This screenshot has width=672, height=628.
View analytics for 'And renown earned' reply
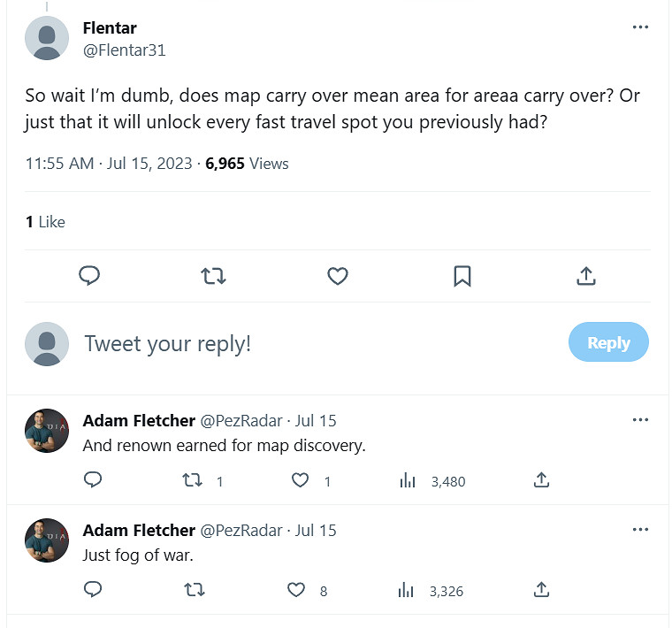pos(408,480)
